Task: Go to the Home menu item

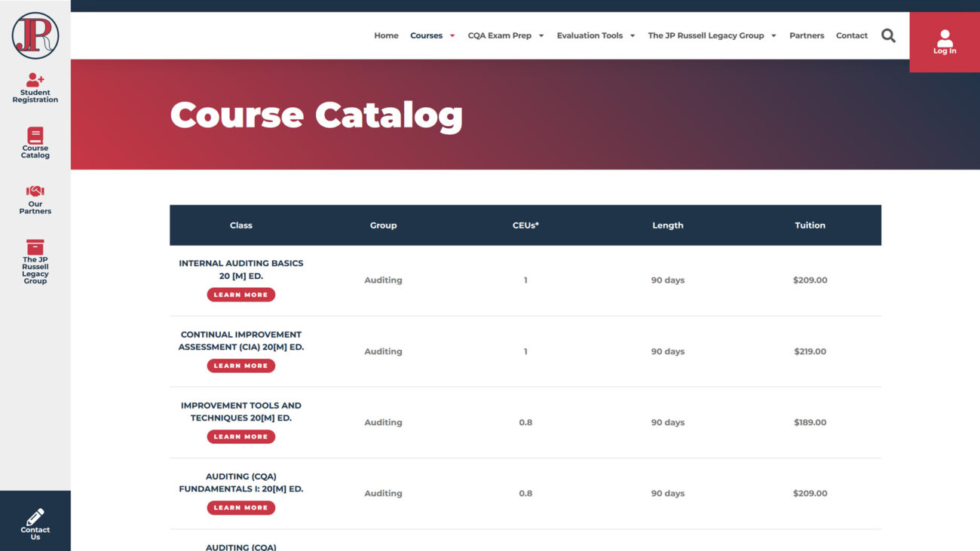Action: [386, 35]
